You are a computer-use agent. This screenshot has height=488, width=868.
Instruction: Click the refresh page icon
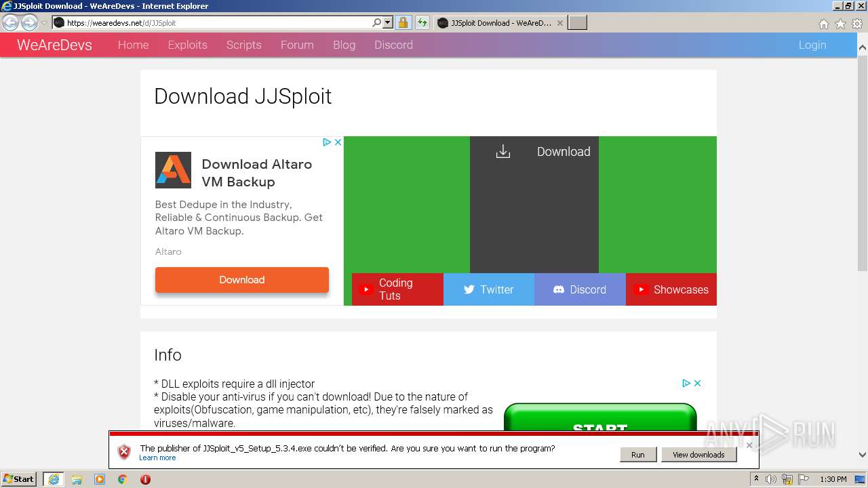[422, 22]
